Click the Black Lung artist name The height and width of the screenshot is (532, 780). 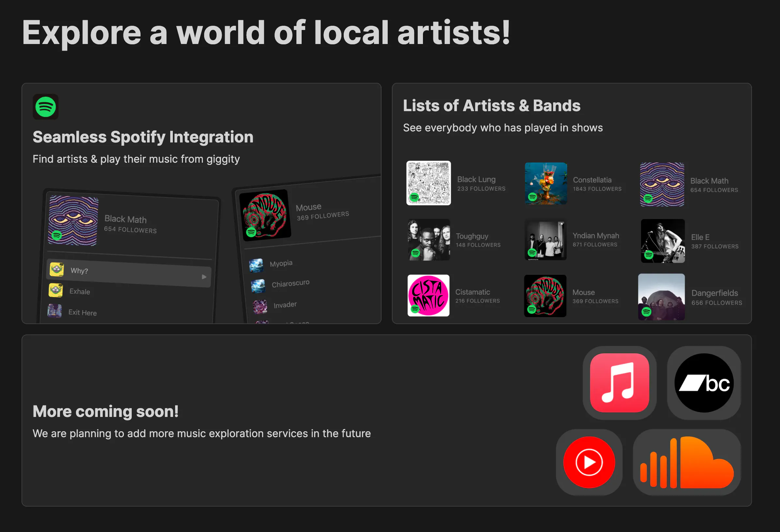[476, 180]
